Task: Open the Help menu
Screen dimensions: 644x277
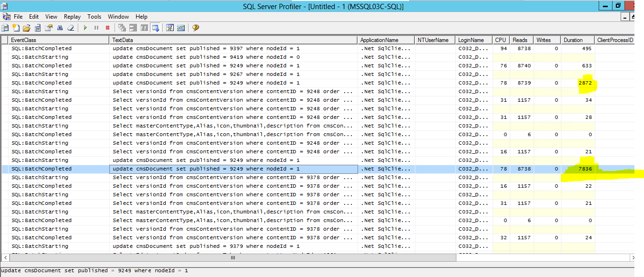Action: (x=141, y=17)
